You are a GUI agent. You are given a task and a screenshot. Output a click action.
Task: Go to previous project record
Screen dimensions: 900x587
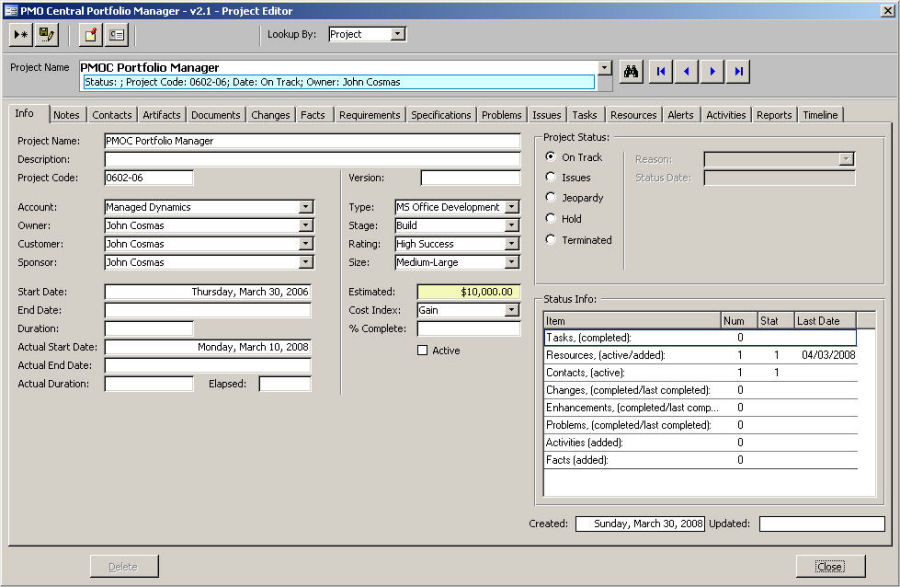[686, 72]
